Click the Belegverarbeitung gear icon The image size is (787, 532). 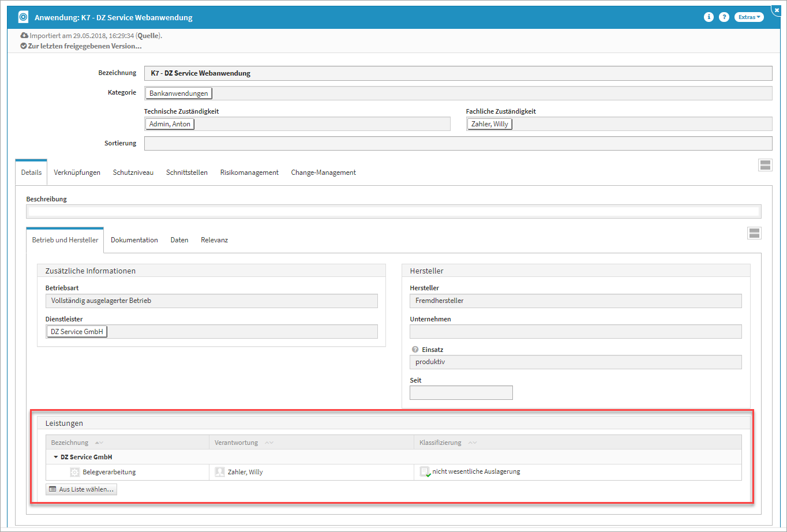pos(74,472)
